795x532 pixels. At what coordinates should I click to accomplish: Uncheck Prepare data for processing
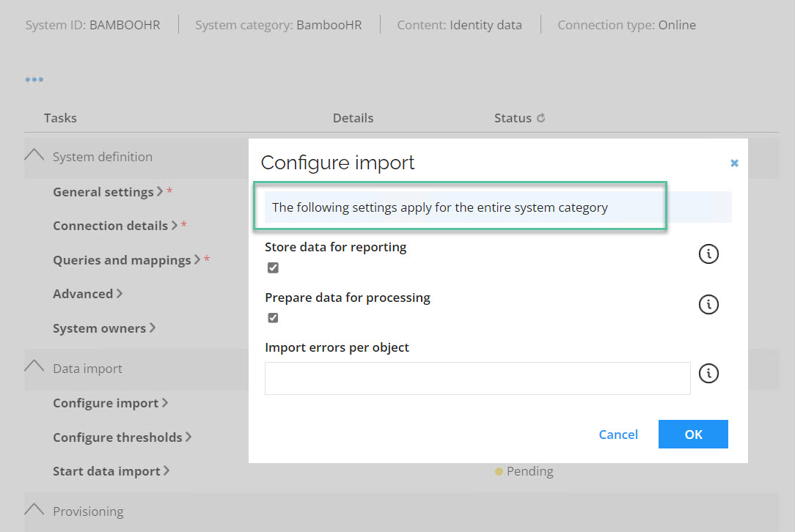click(x=273, y=318)
